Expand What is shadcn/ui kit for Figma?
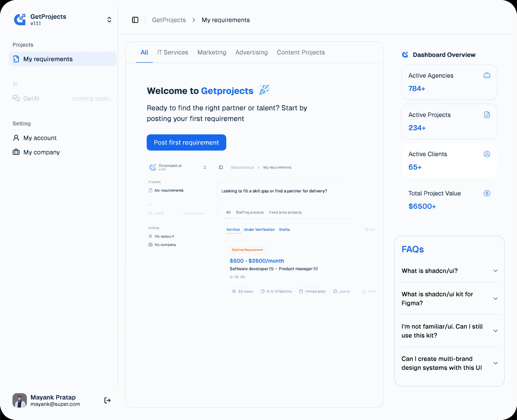 tap(450, 299)
